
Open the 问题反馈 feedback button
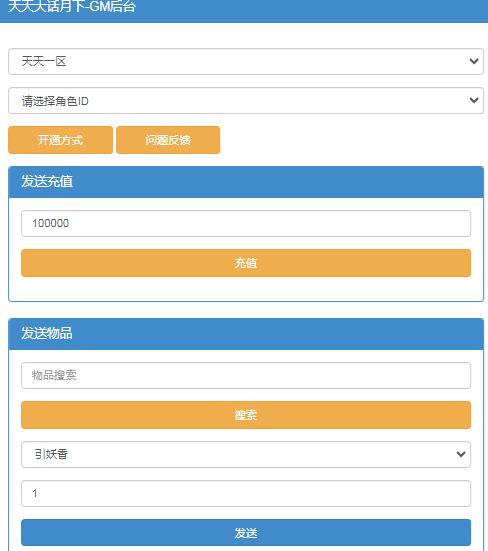coord(168,140)
